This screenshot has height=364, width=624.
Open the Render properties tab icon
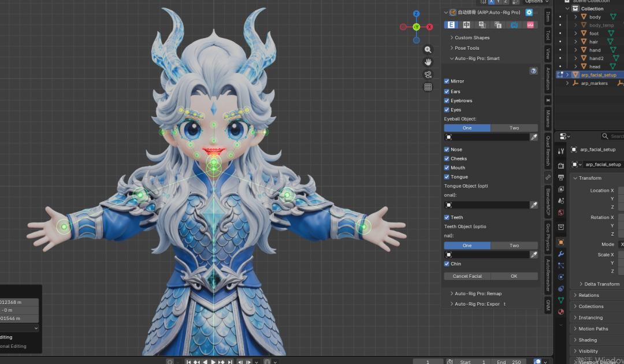(x=560, y=165)
